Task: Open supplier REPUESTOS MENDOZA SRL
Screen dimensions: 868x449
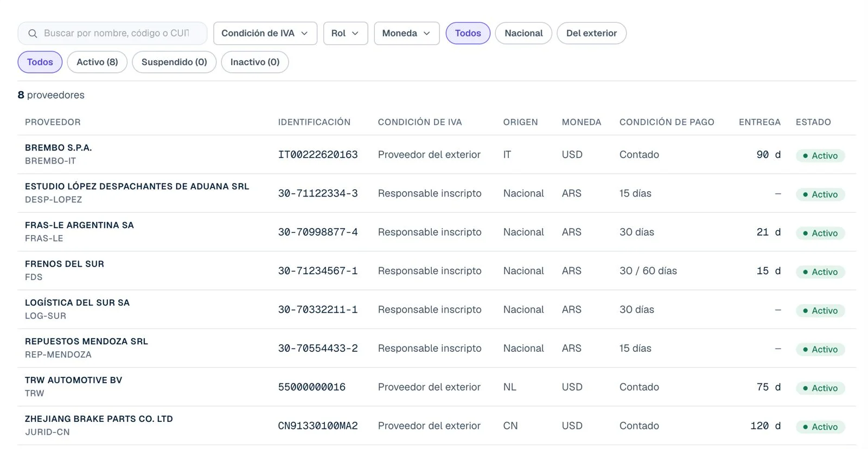Action: pos(86,342)
